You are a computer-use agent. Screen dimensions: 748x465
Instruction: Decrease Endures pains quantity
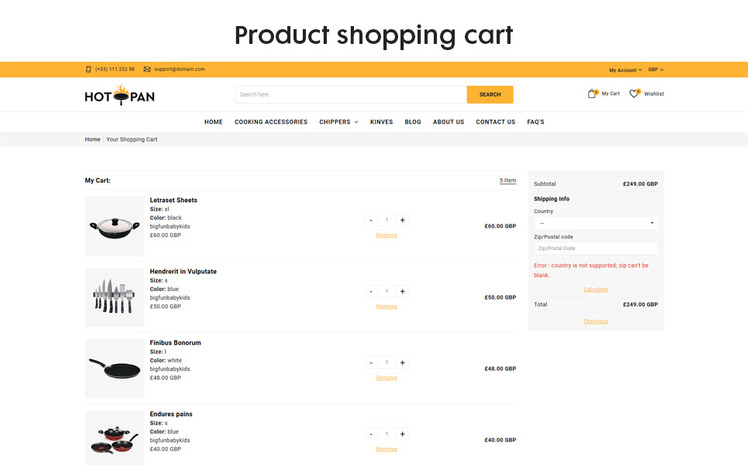[371, 434]
